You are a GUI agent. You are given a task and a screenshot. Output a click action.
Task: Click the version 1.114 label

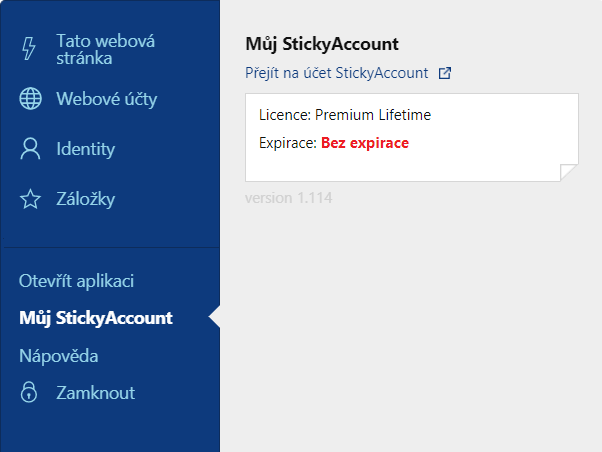pos(289,198)
